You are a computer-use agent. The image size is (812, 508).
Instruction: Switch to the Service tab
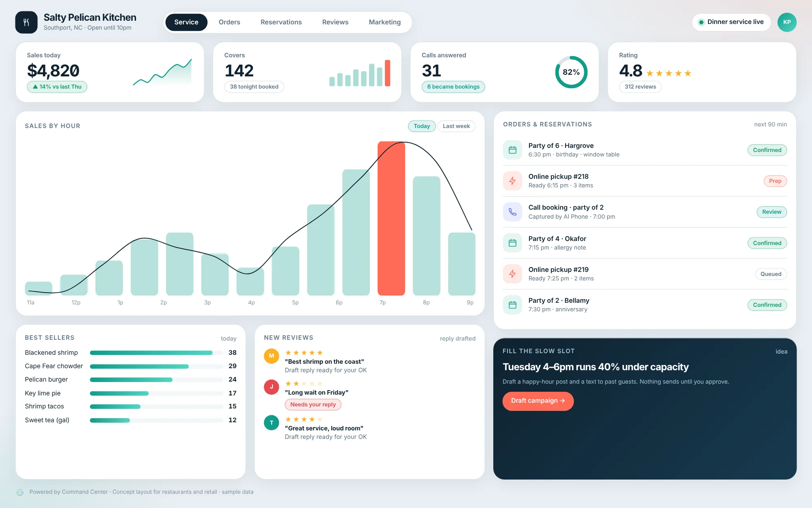(186, 22)
